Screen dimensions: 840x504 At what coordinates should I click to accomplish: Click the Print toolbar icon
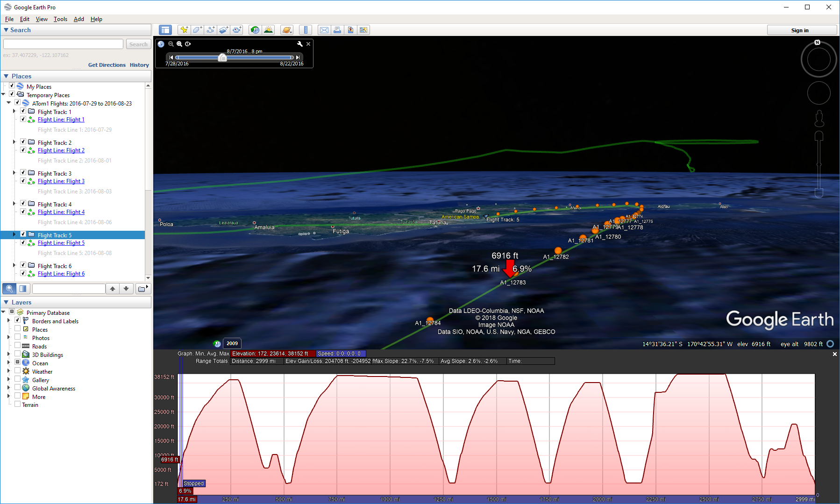[x=337, y=30]
